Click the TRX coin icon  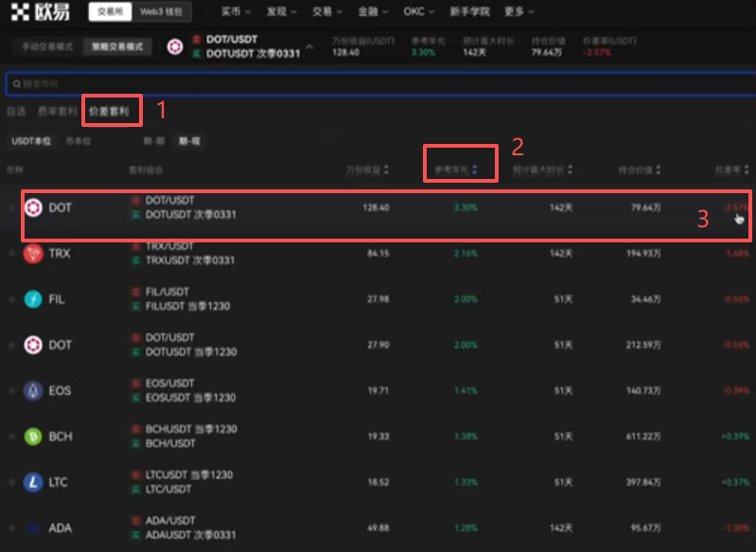33,254
